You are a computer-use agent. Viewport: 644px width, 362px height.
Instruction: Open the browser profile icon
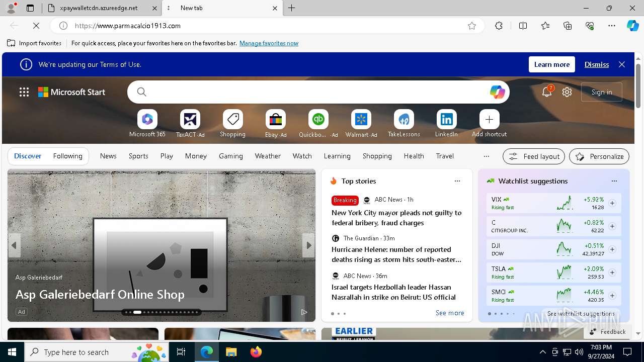coord(11,8)
